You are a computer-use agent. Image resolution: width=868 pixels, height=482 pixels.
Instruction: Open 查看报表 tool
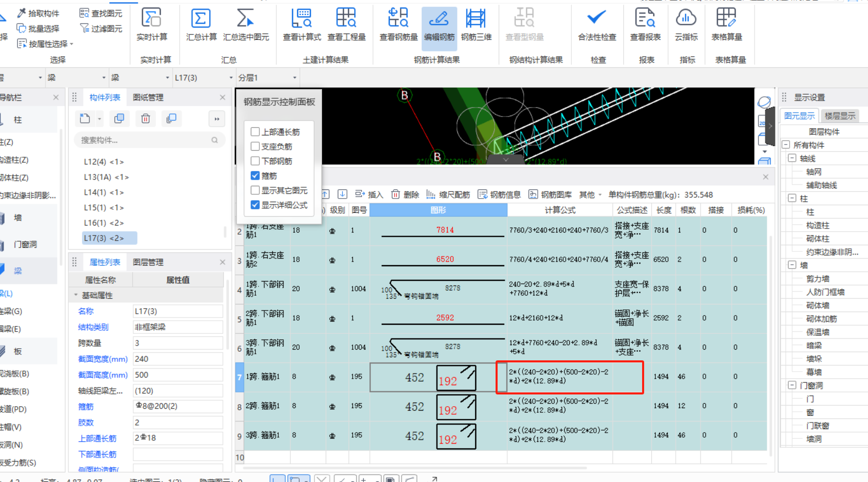coord(645,24)
